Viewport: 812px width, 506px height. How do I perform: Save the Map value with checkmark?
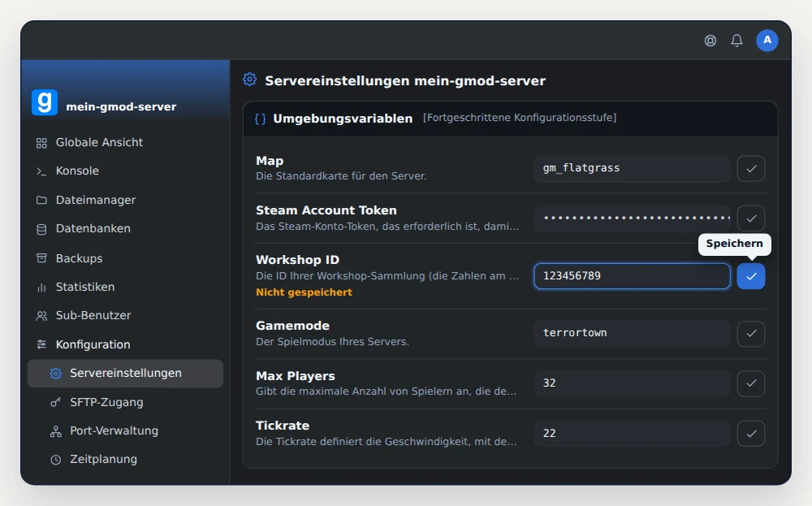pyautogui.click(x=751, y=168)
